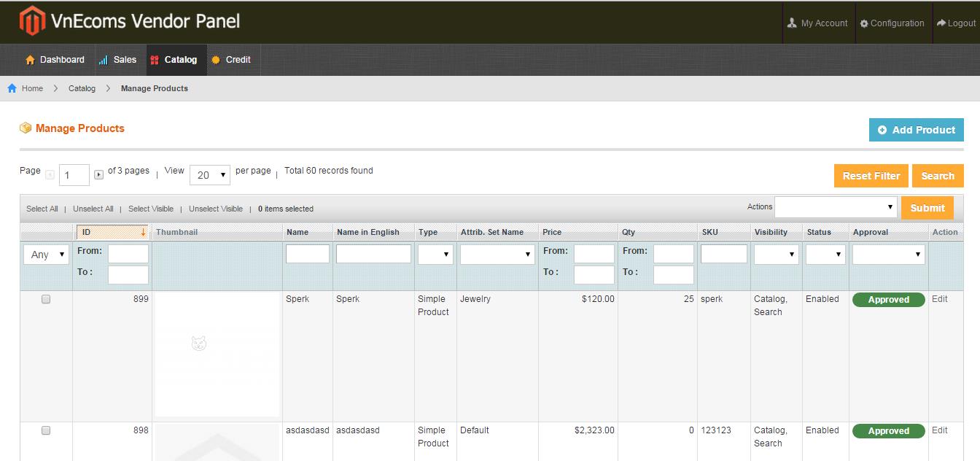This screenshot has width=980, height=461.
Task: Open the Credit menu
Action: click(x=231, y=60)
